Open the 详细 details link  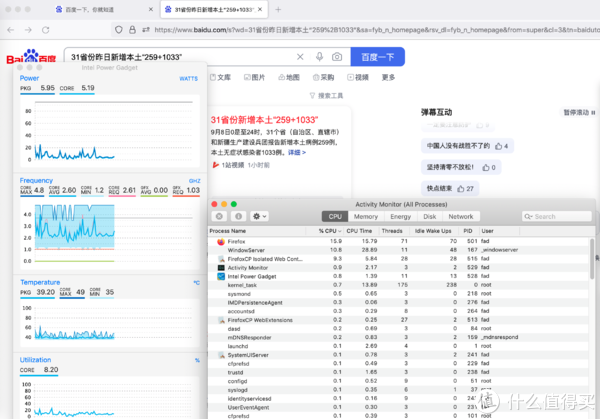point(297,153)
